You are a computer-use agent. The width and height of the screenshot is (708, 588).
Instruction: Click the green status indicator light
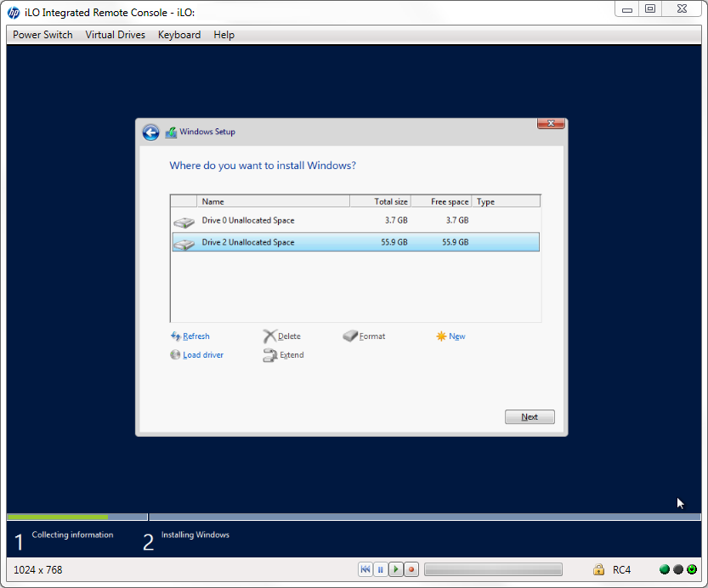[x=664, y=569]
